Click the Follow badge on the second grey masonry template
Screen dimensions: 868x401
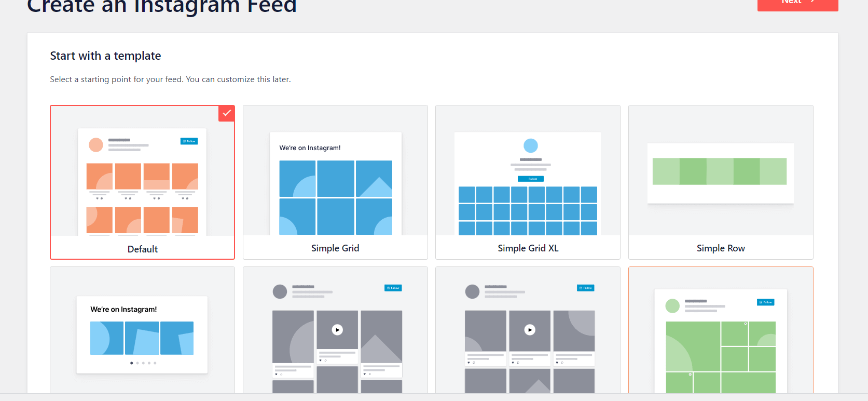585,288
